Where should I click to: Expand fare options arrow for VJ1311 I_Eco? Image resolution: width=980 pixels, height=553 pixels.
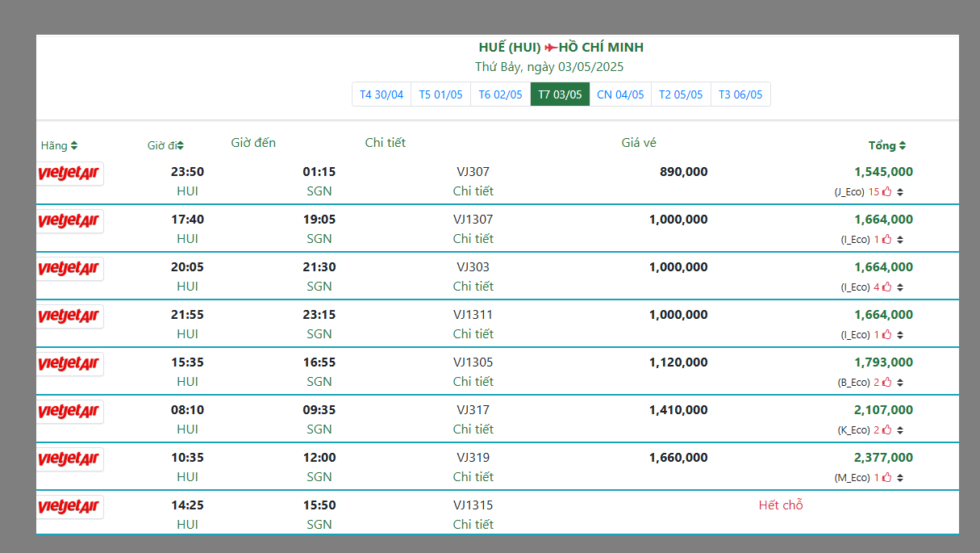(x=900, y=335)
